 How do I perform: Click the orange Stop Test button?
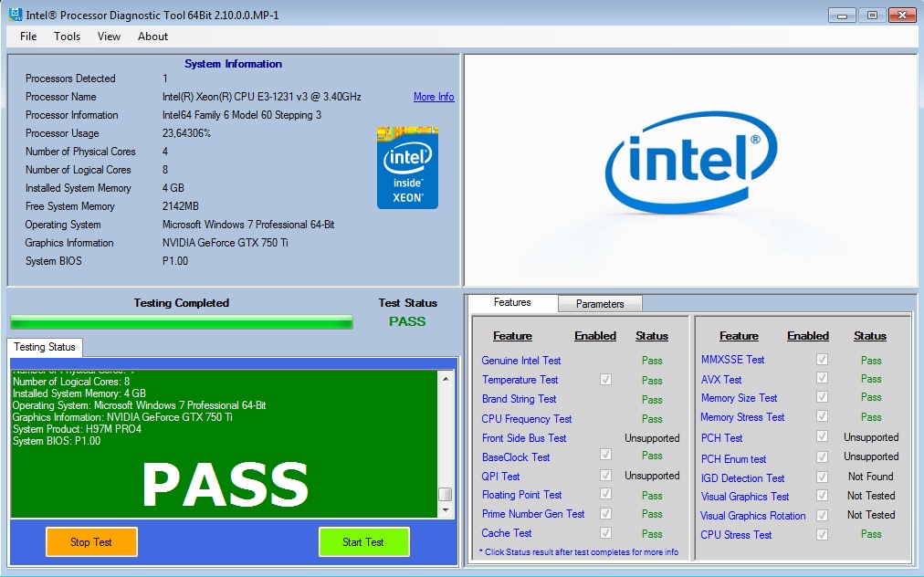[x=91, y=541]
